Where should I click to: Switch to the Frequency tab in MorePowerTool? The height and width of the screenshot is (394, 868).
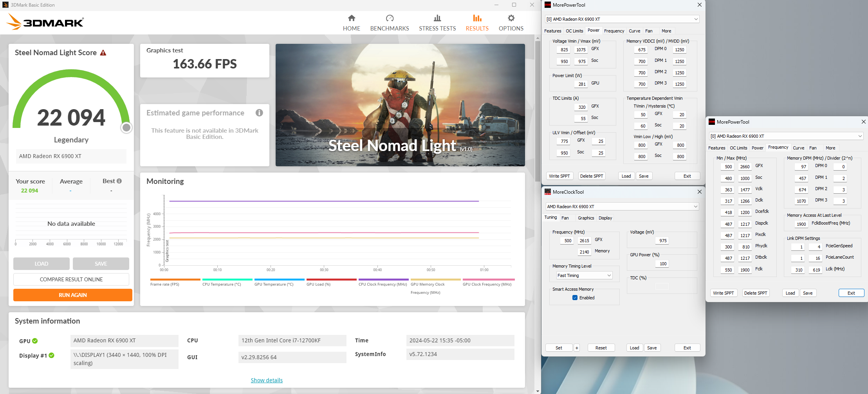pyautogui.click(x=614, y=31)
